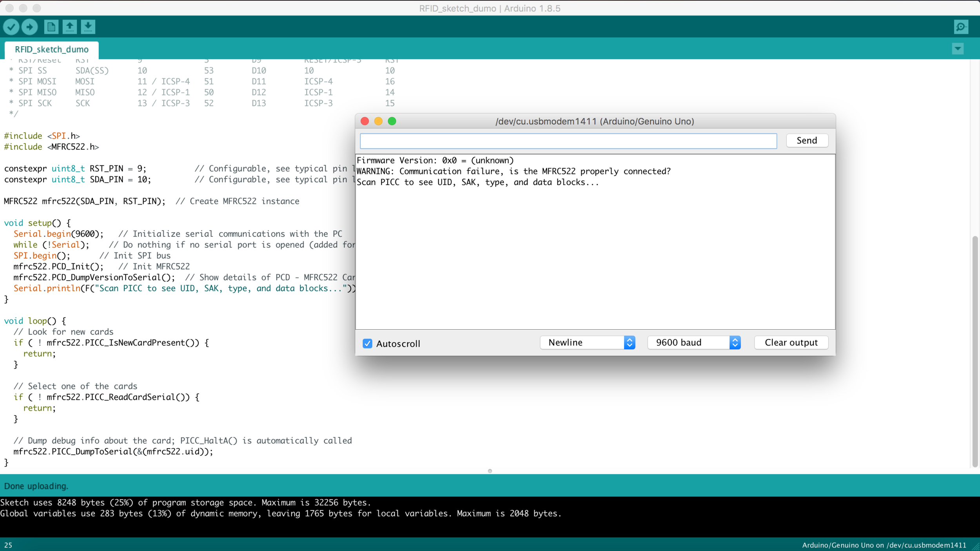The image size is (980, 551).
Task: Click Serial Monitor title bar text
Action: pos(595,121)
